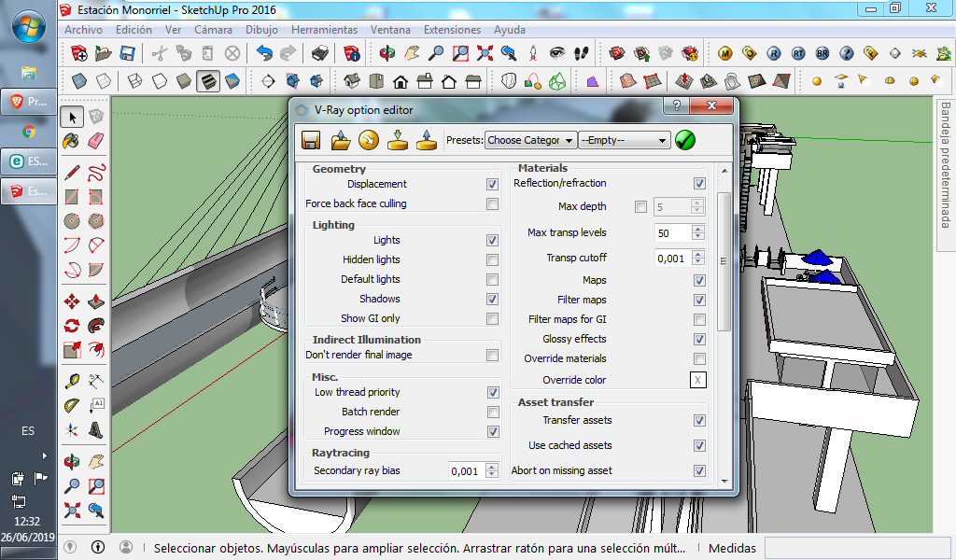The height and width of the screenshot is (560, 956).
Task: Click the Undo arrow in toolbar
Action: [x=264, y=53]
